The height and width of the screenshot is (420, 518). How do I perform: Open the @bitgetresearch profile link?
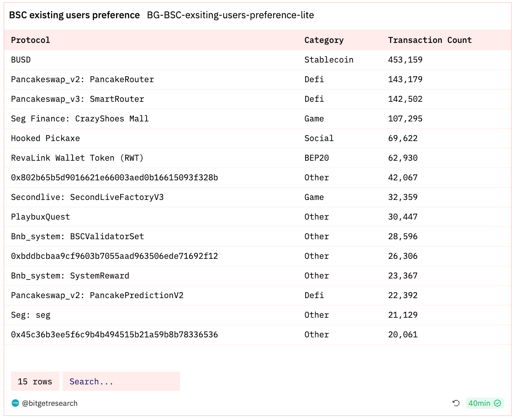[50, 403]
